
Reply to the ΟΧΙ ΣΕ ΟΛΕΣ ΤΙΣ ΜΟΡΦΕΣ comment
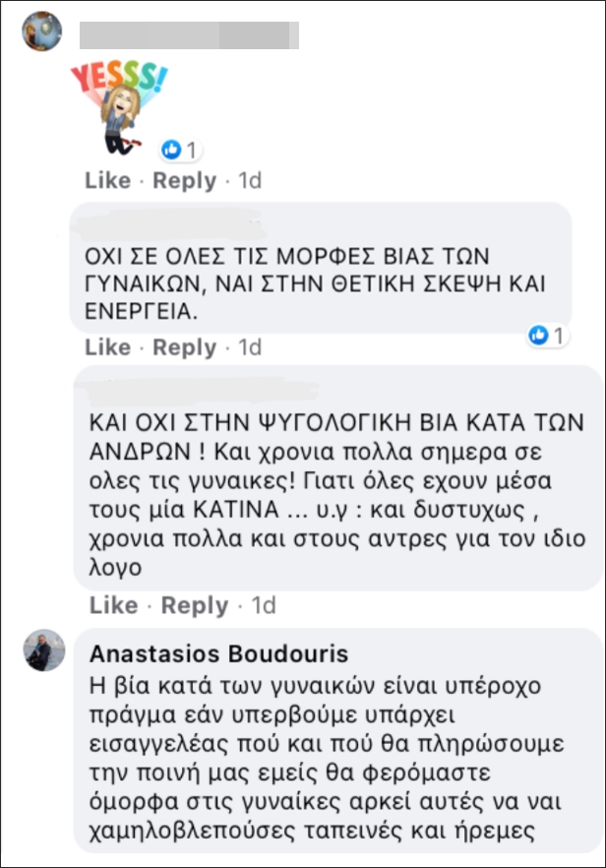184,347
